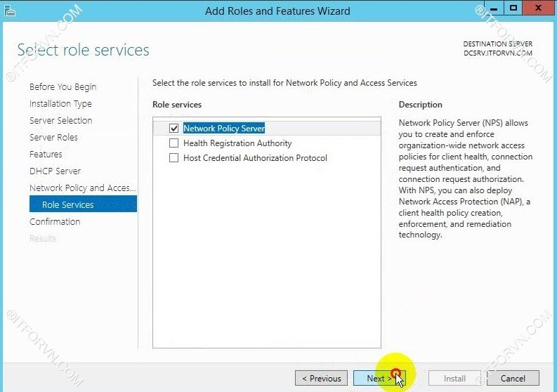This screenshot has height=392, width=557.
Task: Select Server Selection in the sidebar
Action: [60, 121]
